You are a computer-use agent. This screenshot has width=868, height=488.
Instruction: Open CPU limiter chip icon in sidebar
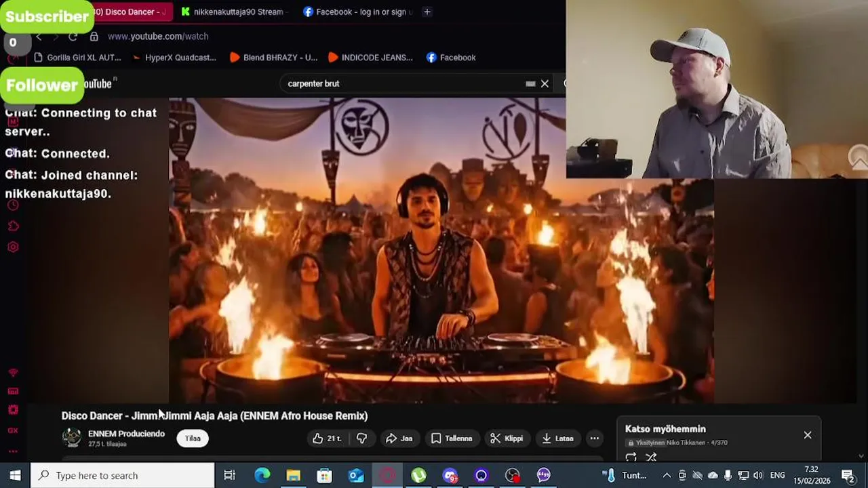pos(13,409)
